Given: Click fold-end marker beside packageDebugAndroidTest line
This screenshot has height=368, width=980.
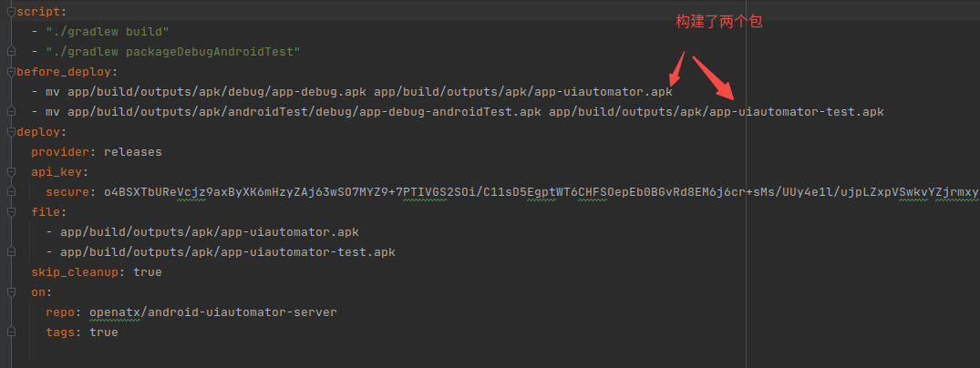Looking at the screenshot, I should pos(11,52).
